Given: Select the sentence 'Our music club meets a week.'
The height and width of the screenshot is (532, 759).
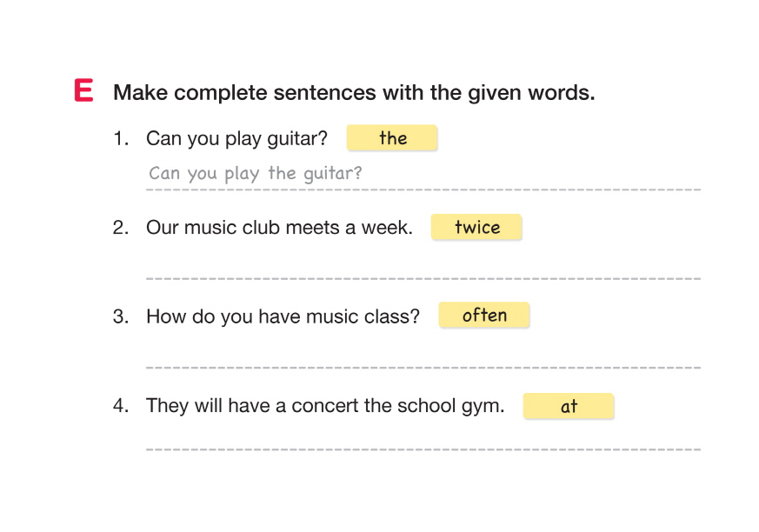Looking at the screenshot, I should (x=279, y=228).
